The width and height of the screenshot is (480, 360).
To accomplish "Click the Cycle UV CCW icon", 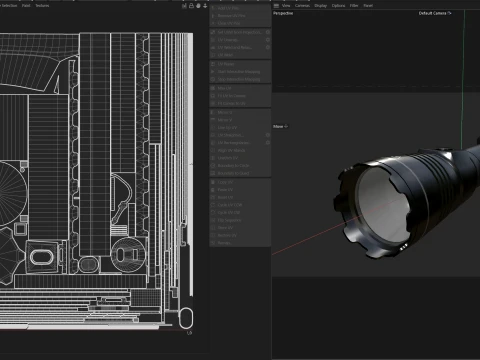I will click(213, 205).
